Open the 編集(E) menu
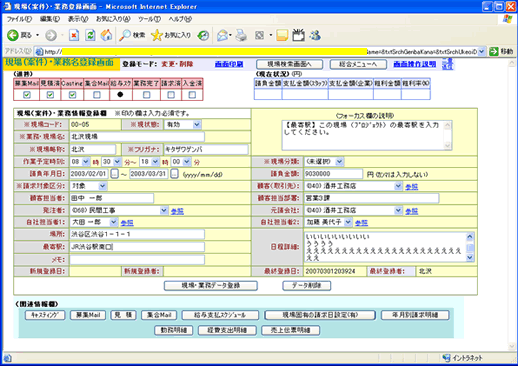518x366 pixels. pyautogui.click(x=50, y=19)
